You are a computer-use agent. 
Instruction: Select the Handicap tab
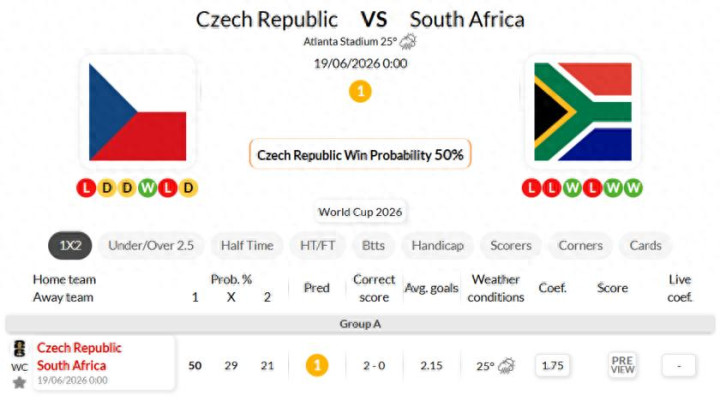[x=438, y=245]
